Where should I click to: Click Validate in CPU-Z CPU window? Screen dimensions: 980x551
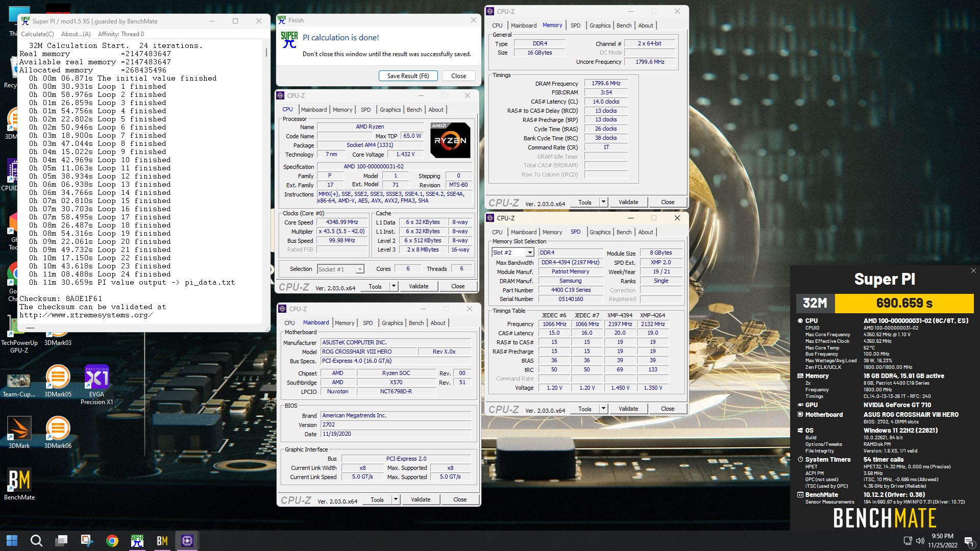[x=419, y=286]
